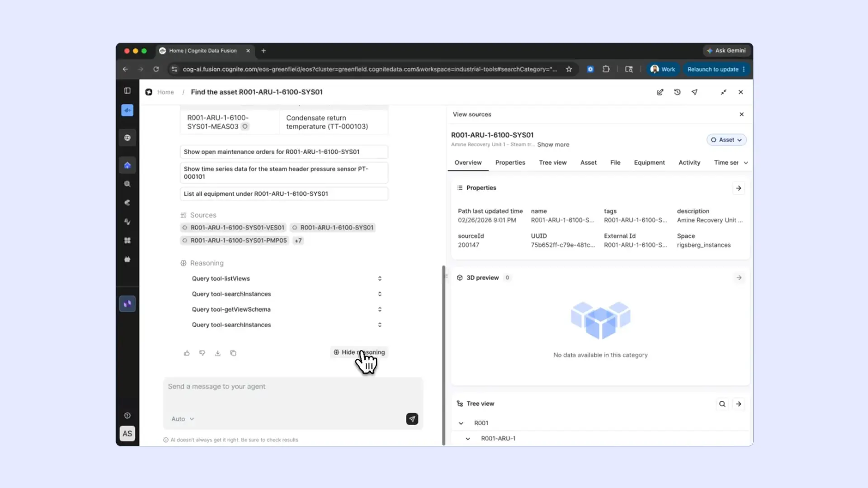
Task: Open the AS user avatar
Action: tap(127, 434)
